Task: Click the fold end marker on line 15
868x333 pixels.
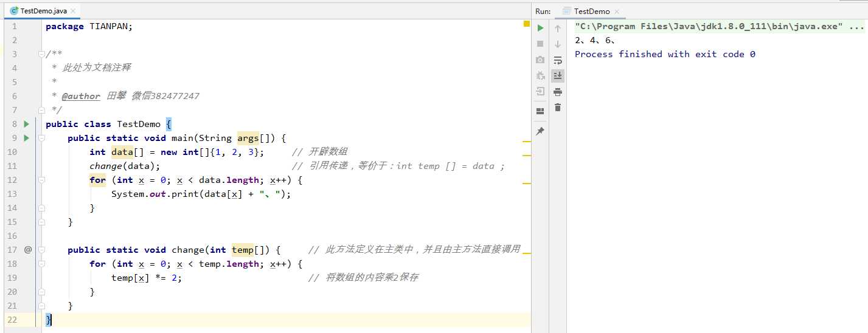Action: (x=41, y=222)
